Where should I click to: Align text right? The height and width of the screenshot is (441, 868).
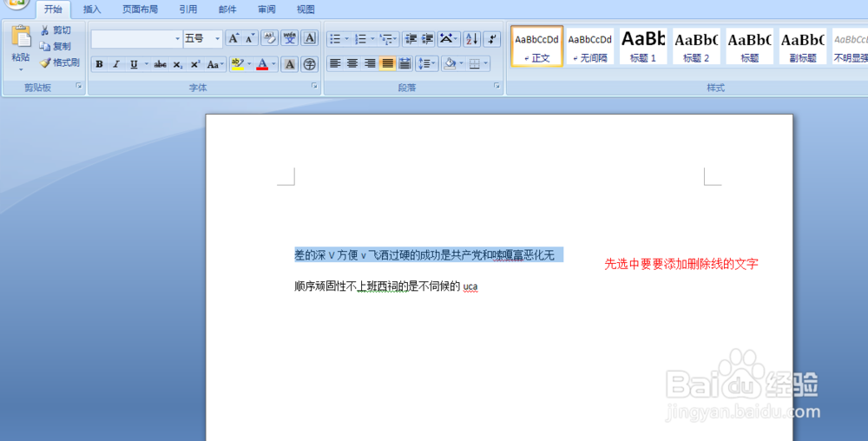pos(370,63)
